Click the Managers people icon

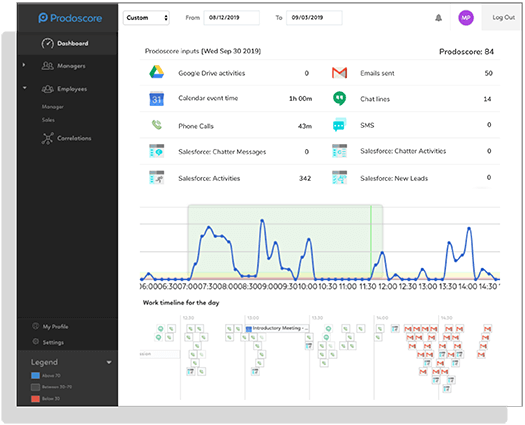pos(48,66)
